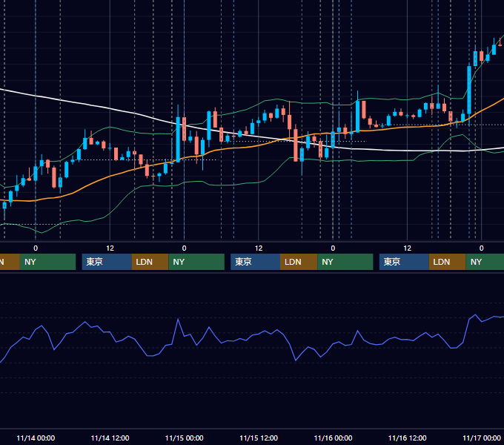Click the LDN session block for 11/14
Screen dimensions: 504x445
(x=150, y=262)
